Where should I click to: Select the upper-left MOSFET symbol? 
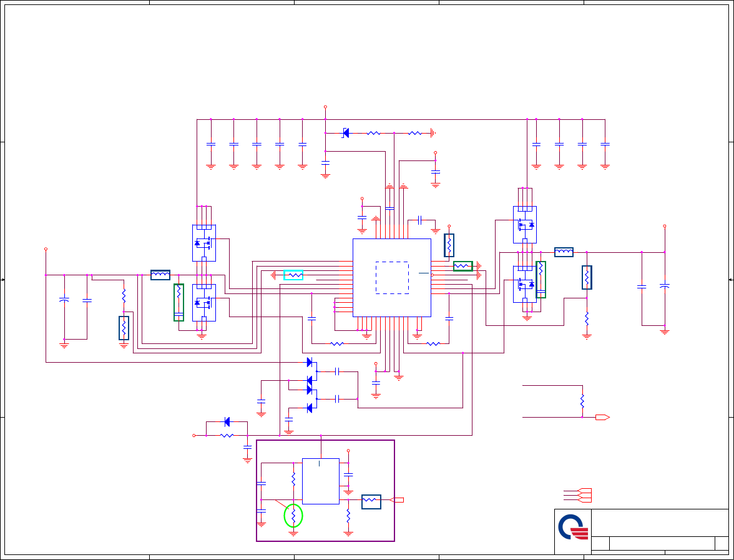204,243
